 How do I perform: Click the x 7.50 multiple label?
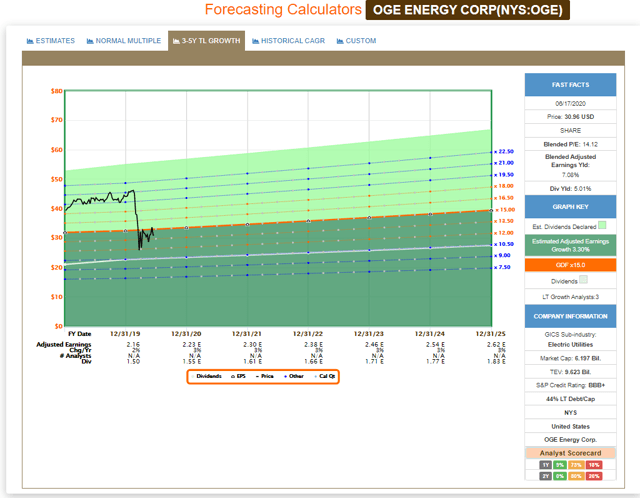502,267
